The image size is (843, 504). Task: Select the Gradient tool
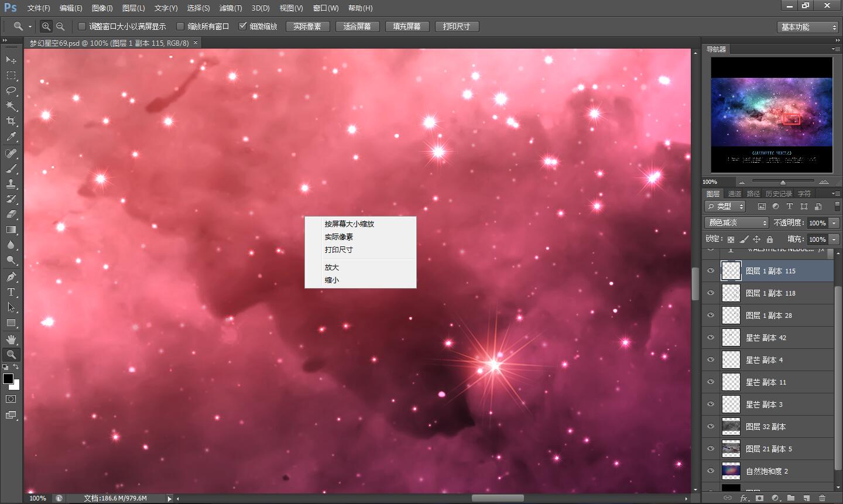pyautogui.click(x=11, y=229)
